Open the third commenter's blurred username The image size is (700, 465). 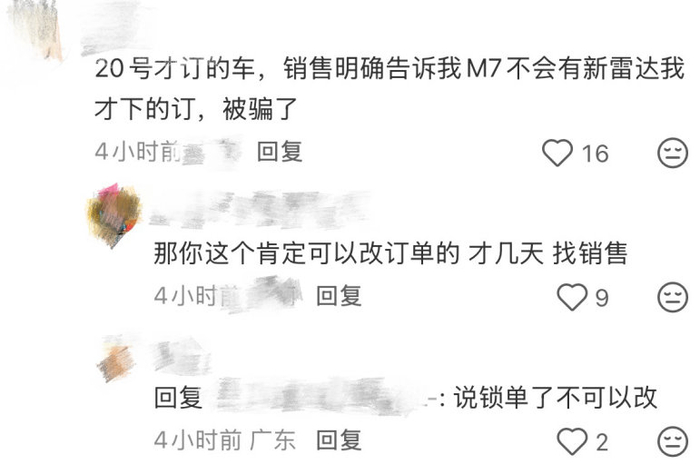181,356
